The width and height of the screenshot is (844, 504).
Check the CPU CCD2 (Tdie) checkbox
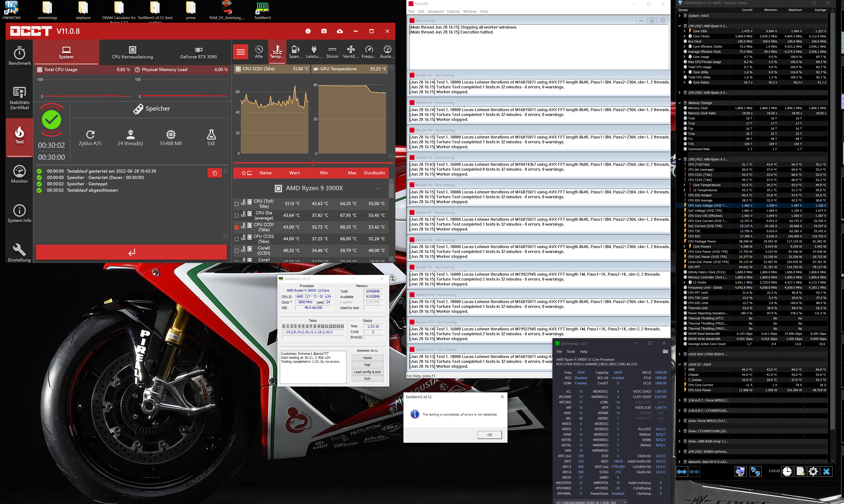pos(237,239)
